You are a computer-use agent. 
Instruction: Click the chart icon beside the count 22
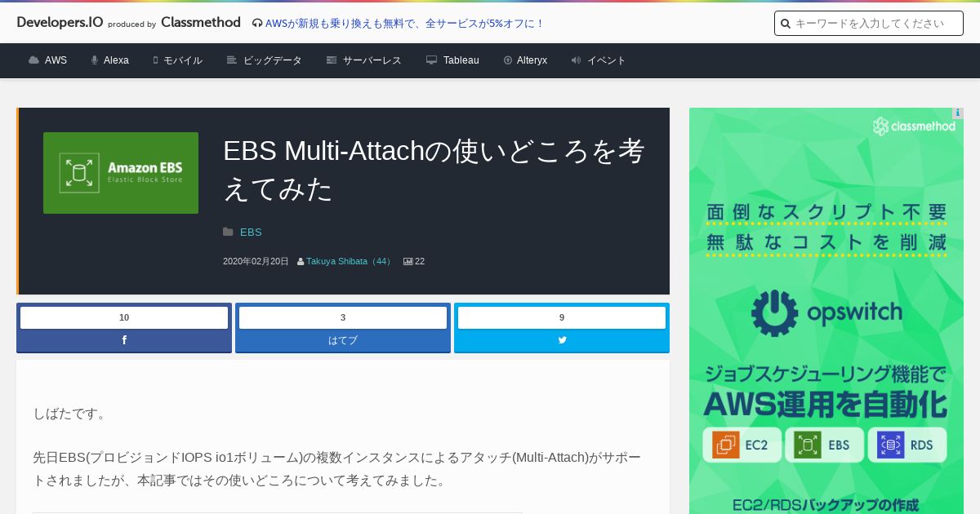coord(408,262)
